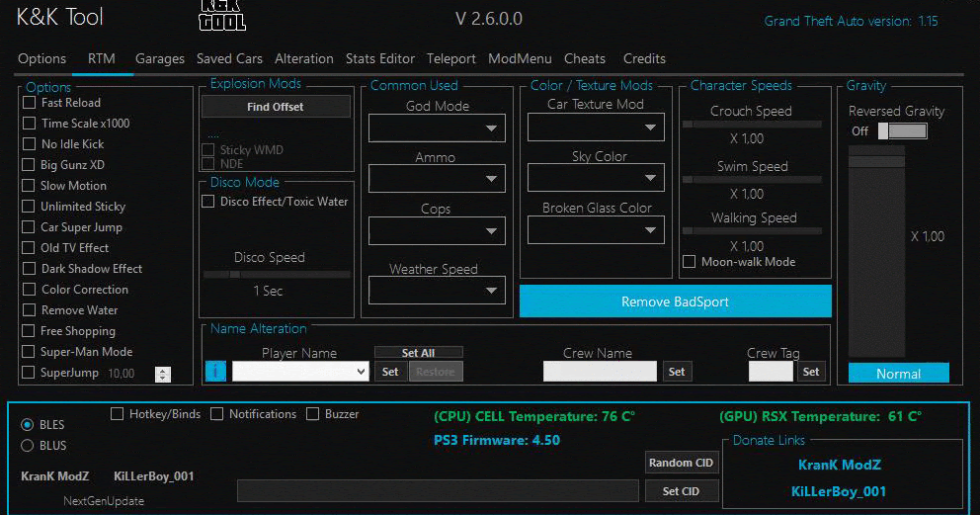Open the God Mode dropdown
980x515 pixels.
437,129
